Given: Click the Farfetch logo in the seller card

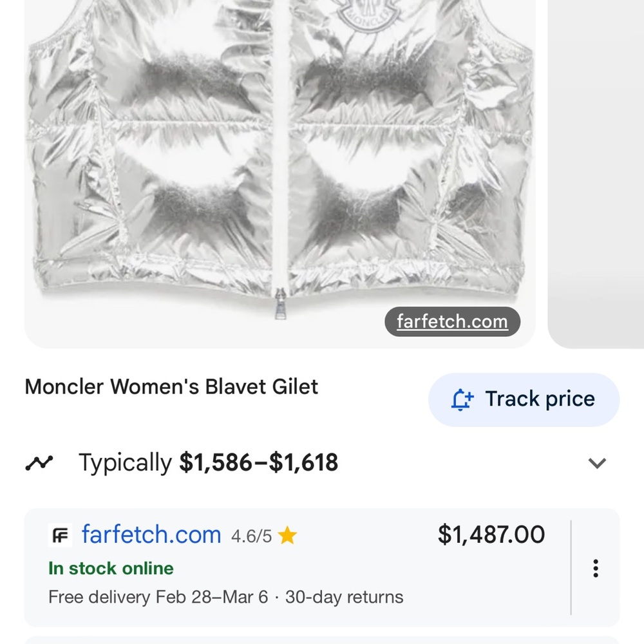Looking at the screenshot, I should [x=59, y=535].
